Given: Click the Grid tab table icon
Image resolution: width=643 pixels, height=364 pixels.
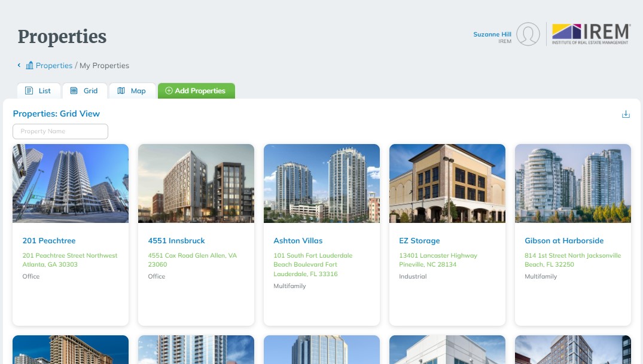Looking at the screenshot, I should click(x=74, y=91).
